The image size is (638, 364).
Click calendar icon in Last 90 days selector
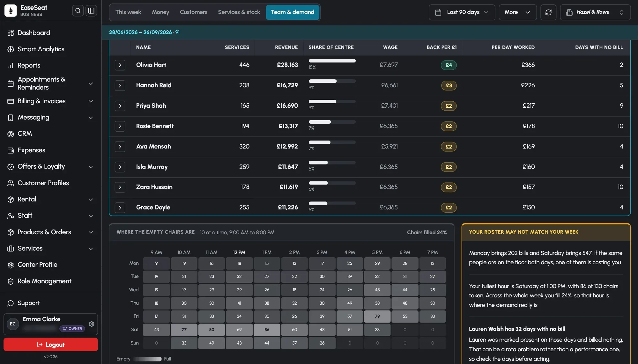coord(438,12)
